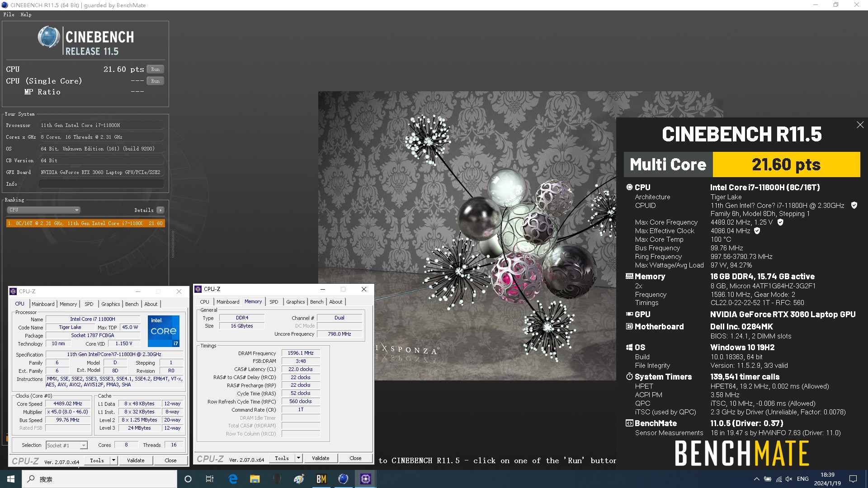The image size is (868, 488).
Task: Open the notification center icon
Action: click(853, 479)
